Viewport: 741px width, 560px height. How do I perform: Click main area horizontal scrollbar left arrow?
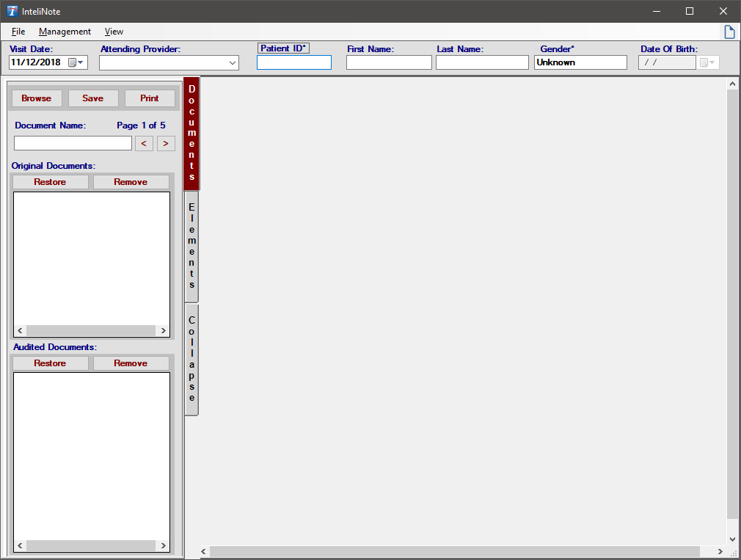[204, 551]
